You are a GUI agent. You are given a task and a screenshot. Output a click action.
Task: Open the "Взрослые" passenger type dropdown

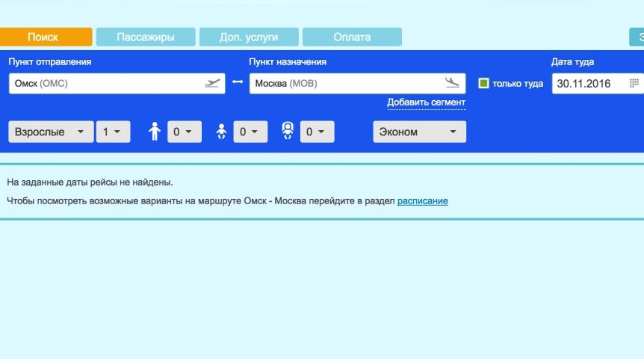pos(51,132)
